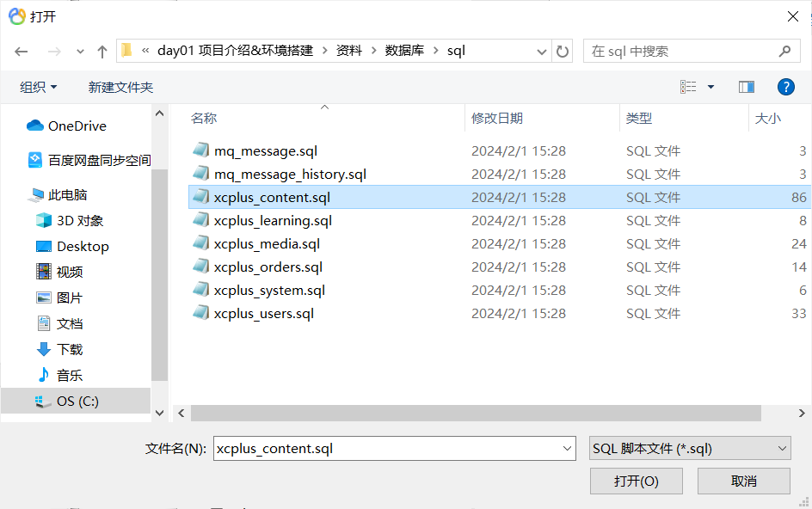Navigate to 数据库 in the breadcrumb
812x509 pixels.
[x=404, y=51]
